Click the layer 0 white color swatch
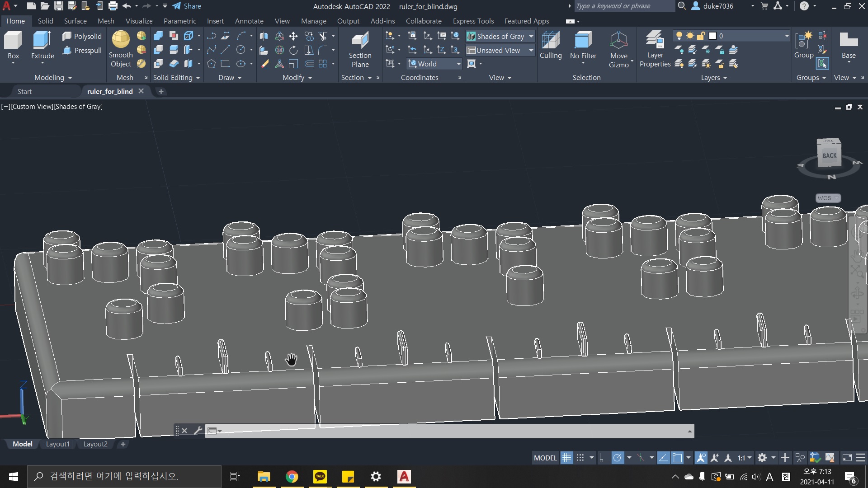Screen dimensions: 868x488 click(712, 36)
